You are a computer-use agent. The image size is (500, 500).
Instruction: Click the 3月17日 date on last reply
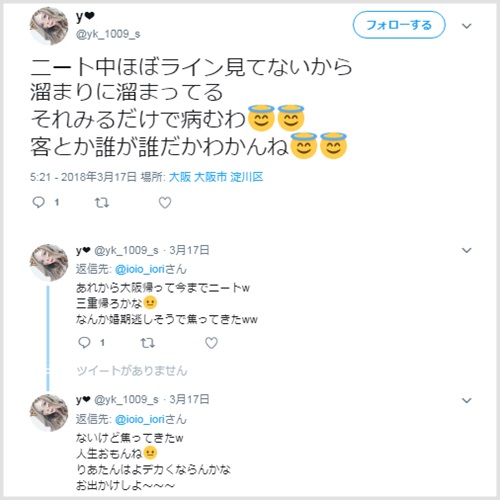coord(189,399)
